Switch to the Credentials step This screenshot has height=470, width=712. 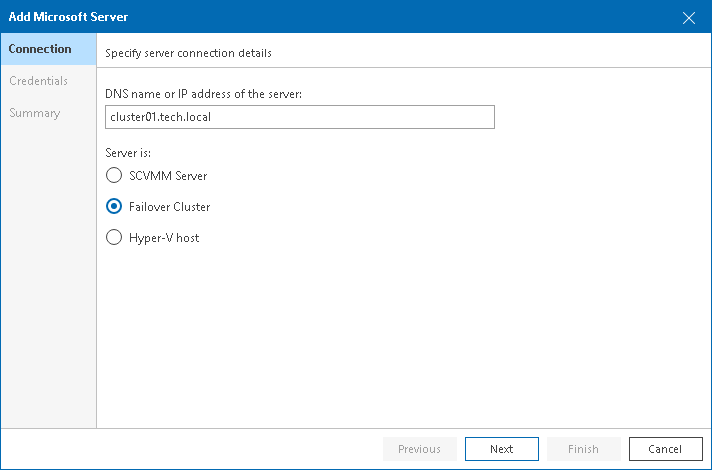[x=39, y=81]
